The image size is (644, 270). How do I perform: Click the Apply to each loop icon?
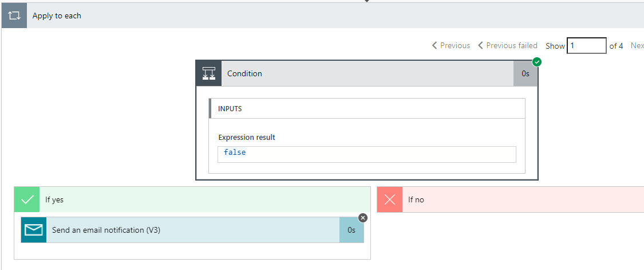[14, 15]
